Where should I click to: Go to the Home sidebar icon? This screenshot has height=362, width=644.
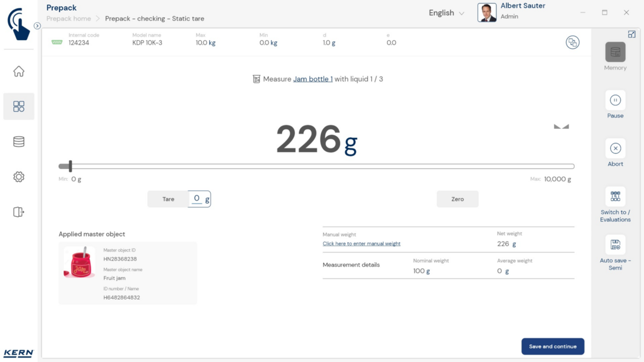pyautogui.click(x=19, y=71)
